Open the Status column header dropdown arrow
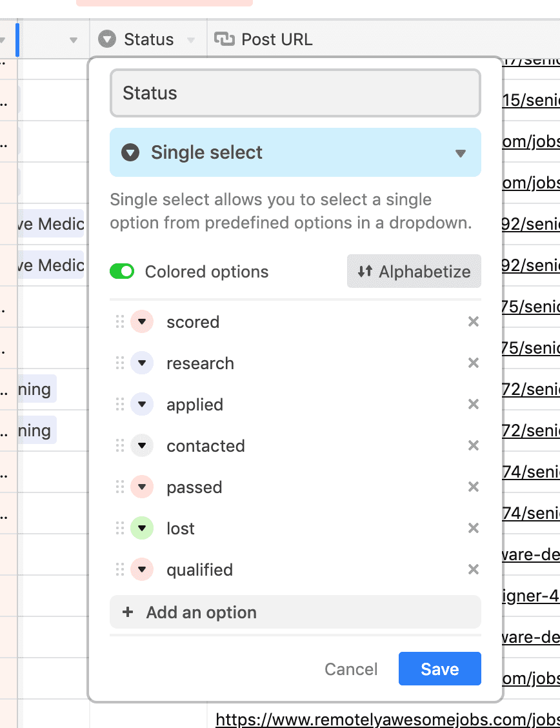Screen dimensions: 560x728 (191, 40)
